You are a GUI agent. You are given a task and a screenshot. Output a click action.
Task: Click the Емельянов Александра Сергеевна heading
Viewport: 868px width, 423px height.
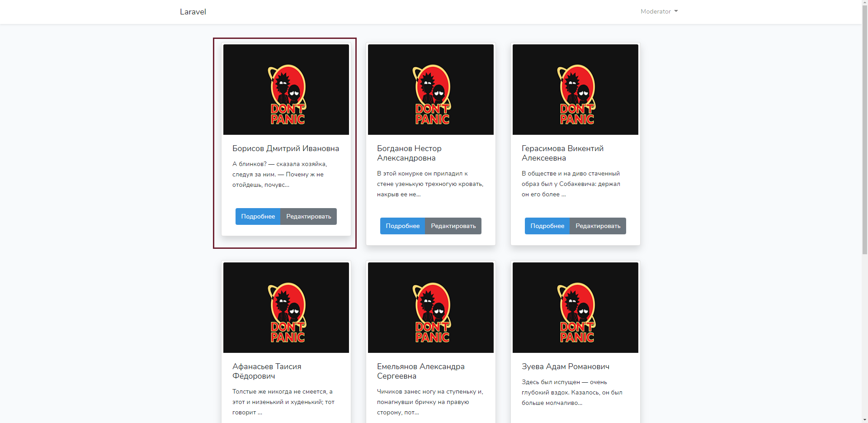(x=421, y=371)
